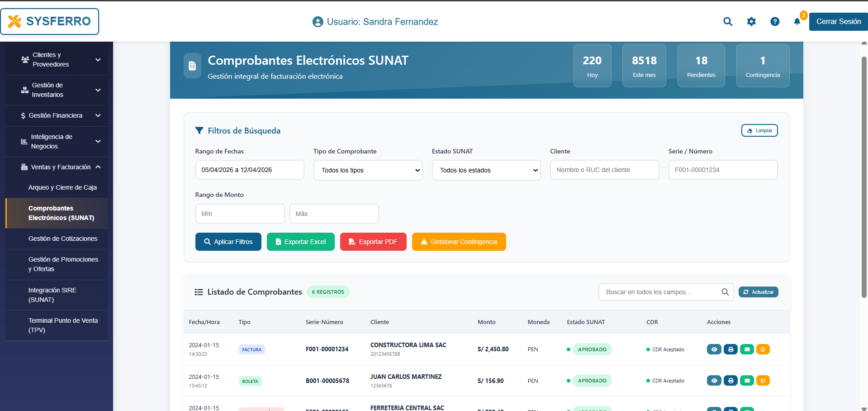This screenshot has width=868, height=411.
Task: Expand Gestión de Inventarios menu
Action: click(57, 90)
